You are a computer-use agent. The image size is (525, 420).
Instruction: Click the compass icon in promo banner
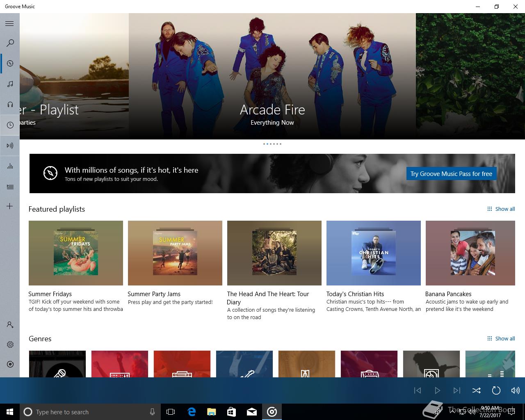pyautogui.click(x=50, y=173)
